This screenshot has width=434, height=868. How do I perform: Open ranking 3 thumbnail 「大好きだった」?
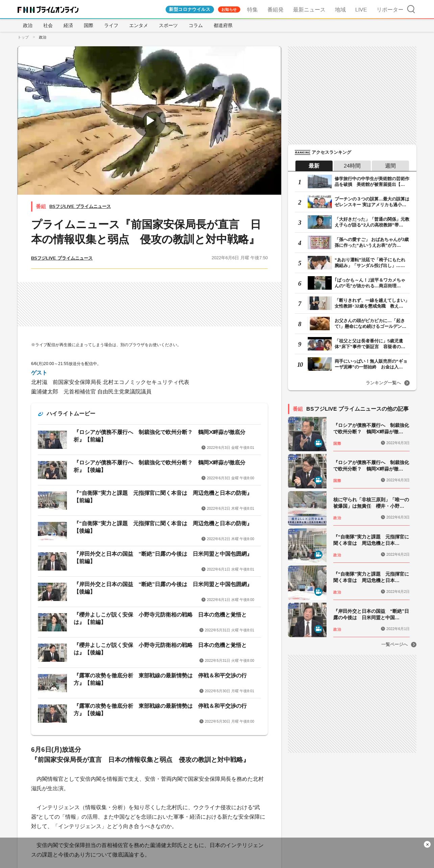pyautogui.click(x=320, y=222)
